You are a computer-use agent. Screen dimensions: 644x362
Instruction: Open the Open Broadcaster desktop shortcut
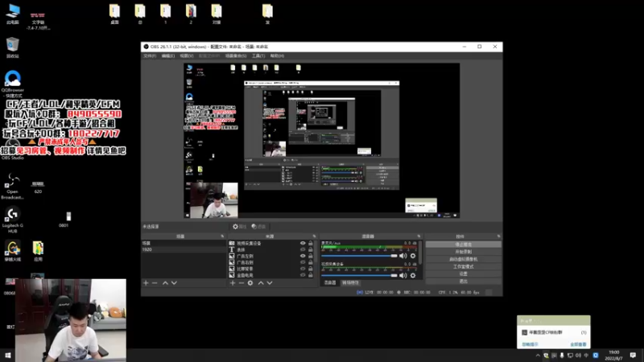(x=13, y=186)
